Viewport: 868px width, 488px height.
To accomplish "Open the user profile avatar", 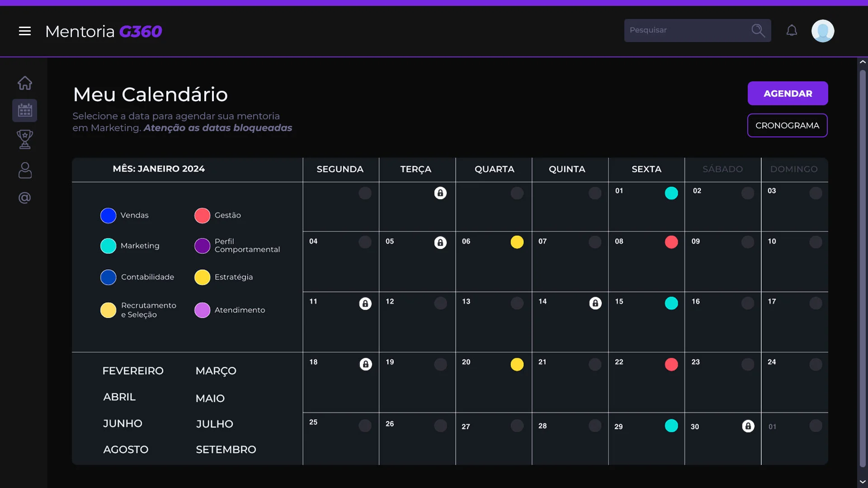I will click(x=823, y=31).
